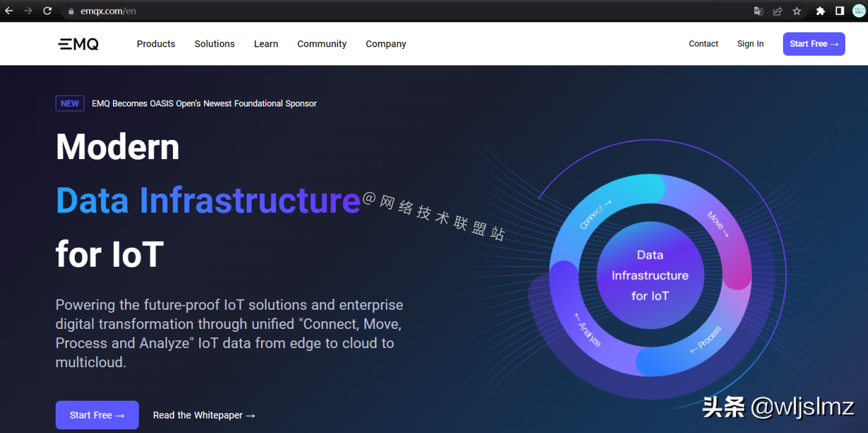Open the Community menu
The width and height of the screenshot is (868, 433).
(x=322, y=44)
